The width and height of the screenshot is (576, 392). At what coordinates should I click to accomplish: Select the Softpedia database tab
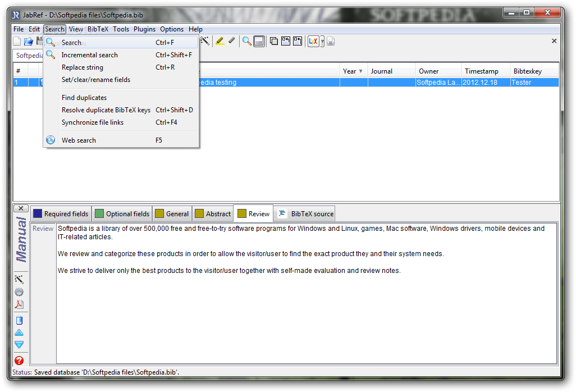(29, 56)
